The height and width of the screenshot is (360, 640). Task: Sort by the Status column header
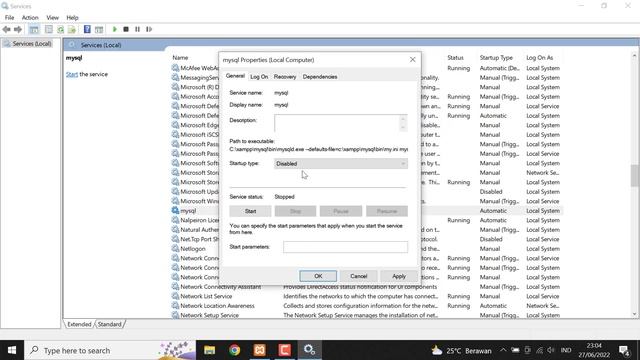click(x=456, y=58)
